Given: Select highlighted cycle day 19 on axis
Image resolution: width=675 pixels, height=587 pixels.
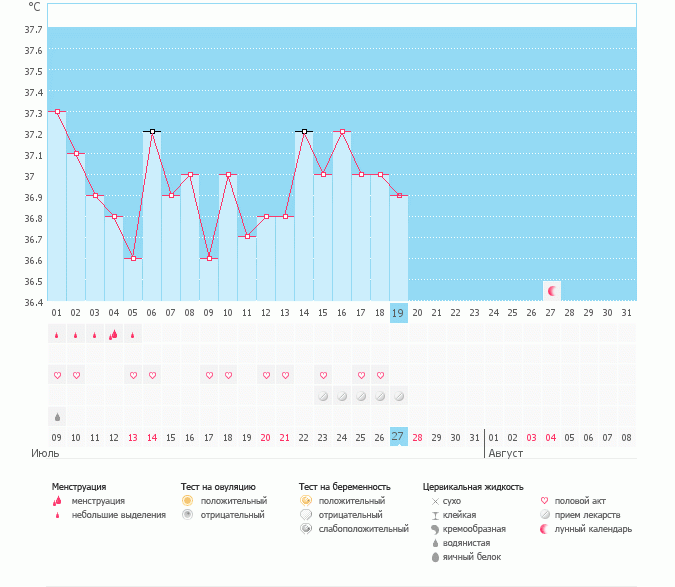Looking at the screenshot, I should 399,312.
